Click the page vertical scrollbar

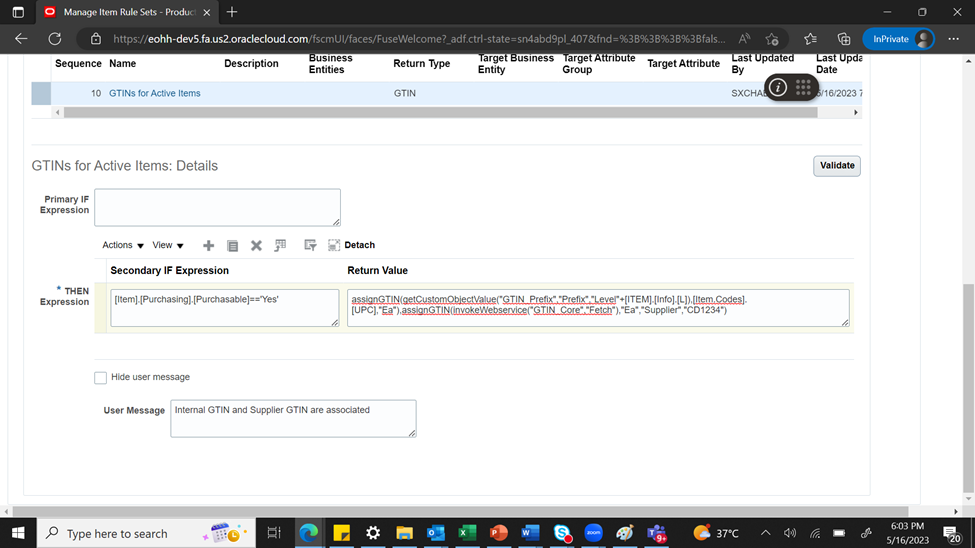click(x=968, y=387)
